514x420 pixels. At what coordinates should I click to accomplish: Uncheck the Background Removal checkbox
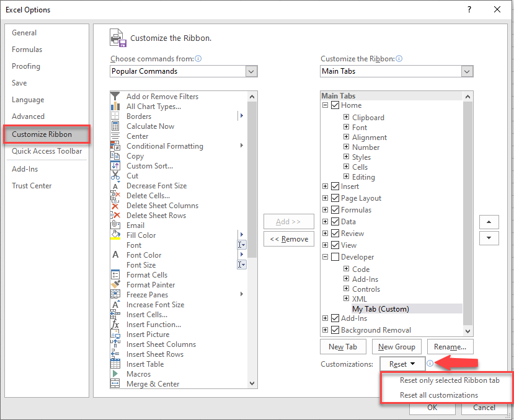pos(335,330)
